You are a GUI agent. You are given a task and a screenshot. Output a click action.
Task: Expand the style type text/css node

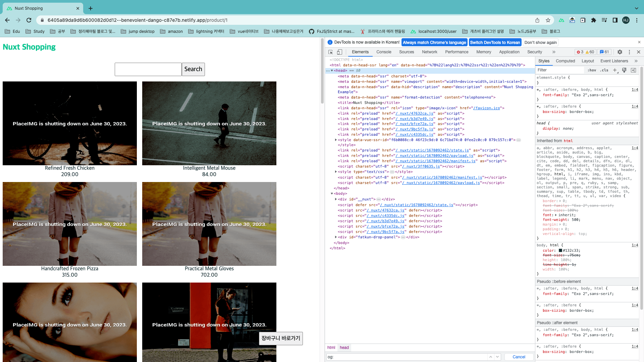click(336, 172)
